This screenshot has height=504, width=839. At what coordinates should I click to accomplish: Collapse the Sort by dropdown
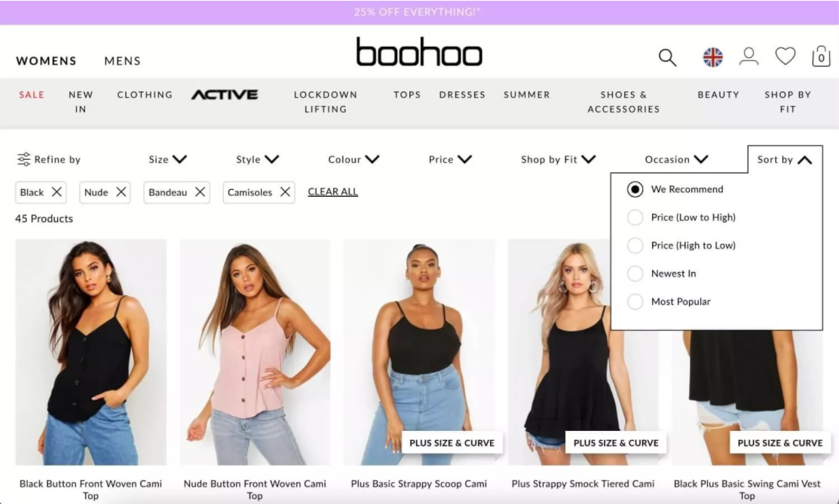(785, 160)
